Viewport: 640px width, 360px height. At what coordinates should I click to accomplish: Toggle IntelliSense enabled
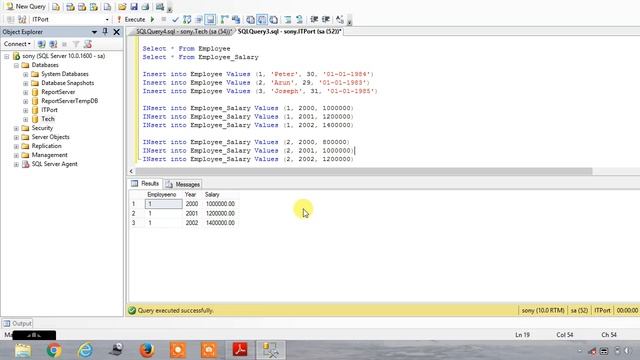(210, 20)
